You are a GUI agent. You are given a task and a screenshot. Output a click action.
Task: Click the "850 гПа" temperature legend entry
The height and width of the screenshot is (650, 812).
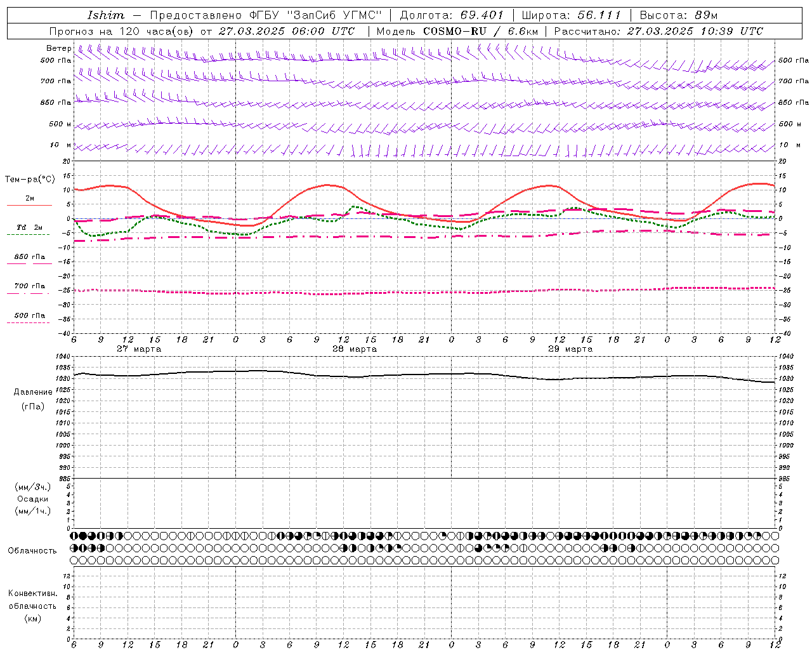click(x=30, y=257)
